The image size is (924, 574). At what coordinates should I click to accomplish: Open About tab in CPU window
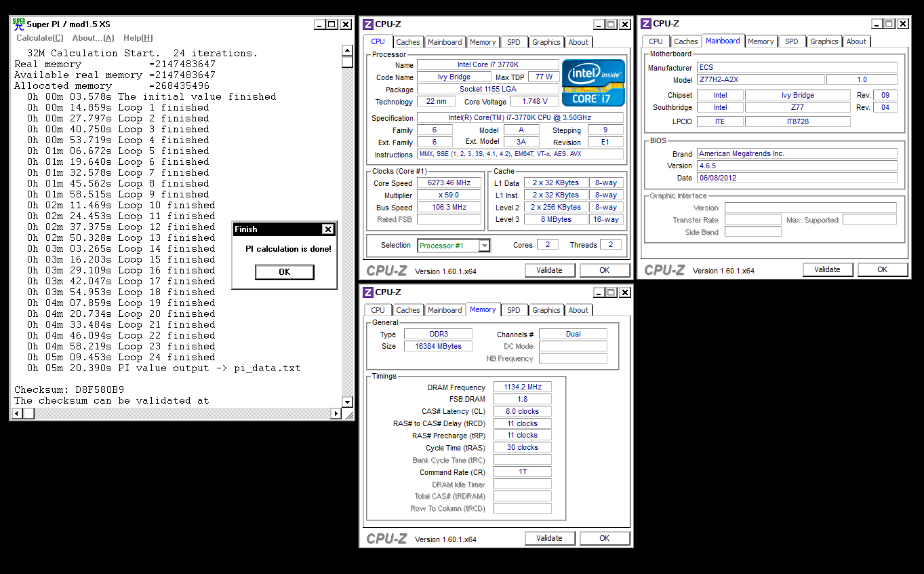click(578, 42)
